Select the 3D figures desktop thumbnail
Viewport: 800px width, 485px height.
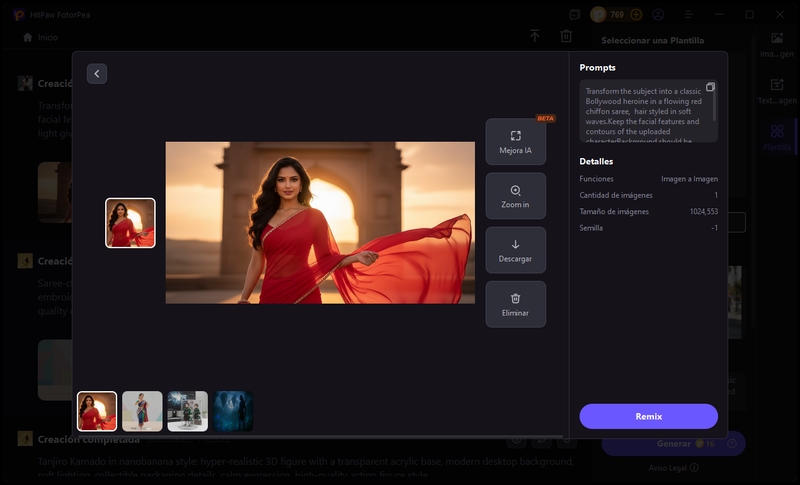pos(188,411)
